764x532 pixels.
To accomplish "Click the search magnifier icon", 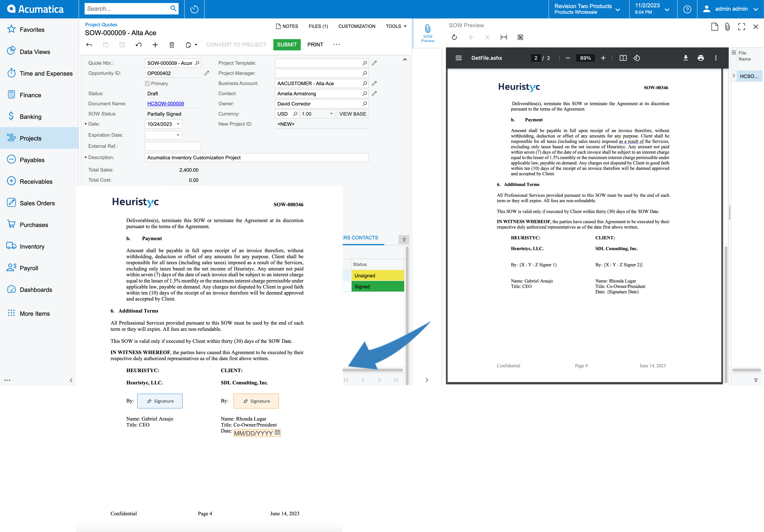I will point(173,9).
